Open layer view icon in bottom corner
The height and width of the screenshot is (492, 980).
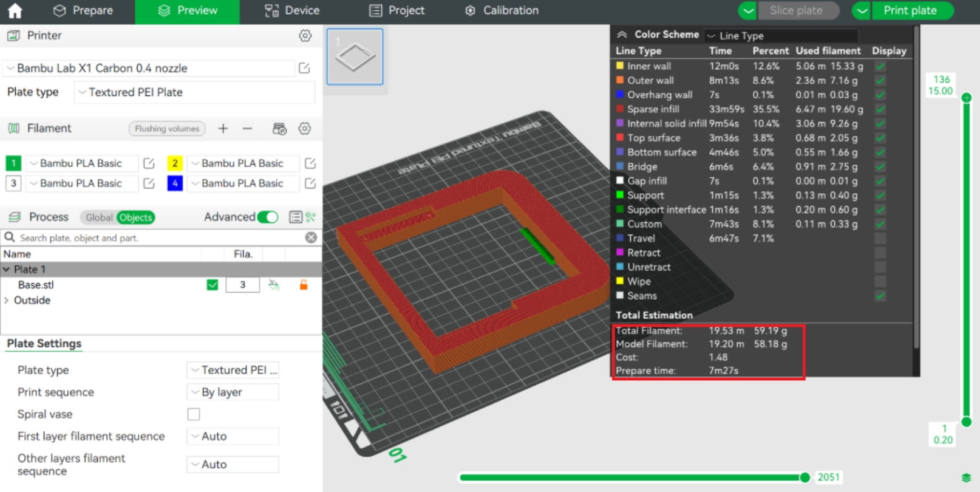coord(966,477)
